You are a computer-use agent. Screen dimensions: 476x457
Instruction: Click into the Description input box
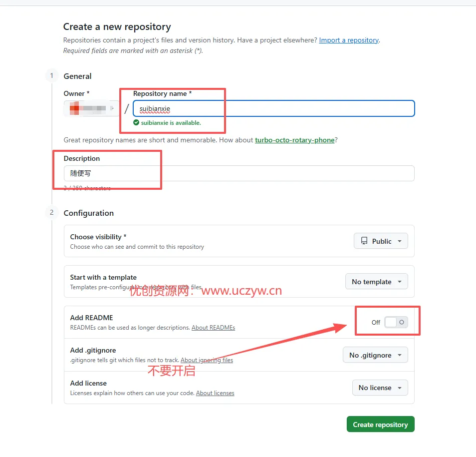[239, 173]
